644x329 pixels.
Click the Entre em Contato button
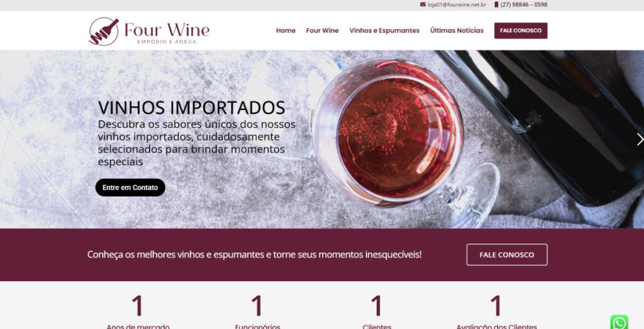pyautogui.click(x=130, y=187)
